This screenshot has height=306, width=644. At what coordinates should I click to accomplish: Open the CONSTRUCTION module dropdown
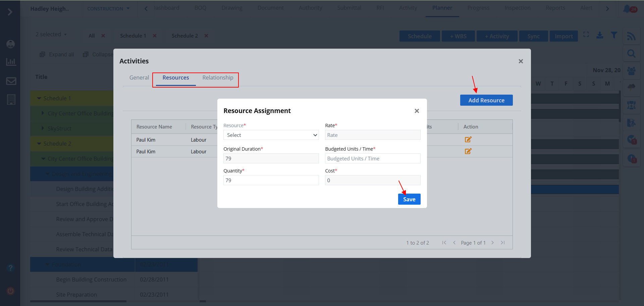(x=108, y=9)
